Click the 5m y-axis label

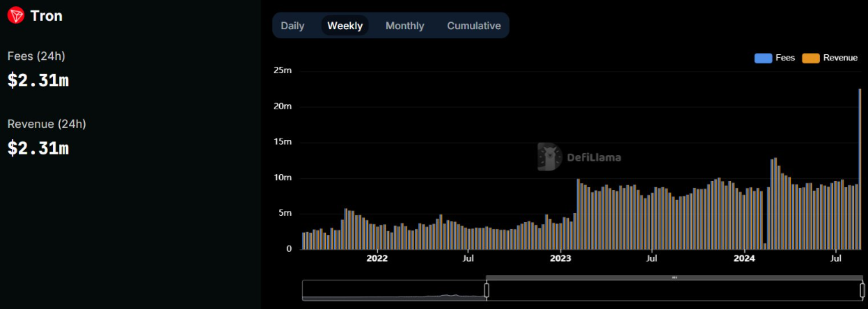[x=285, y=213]
